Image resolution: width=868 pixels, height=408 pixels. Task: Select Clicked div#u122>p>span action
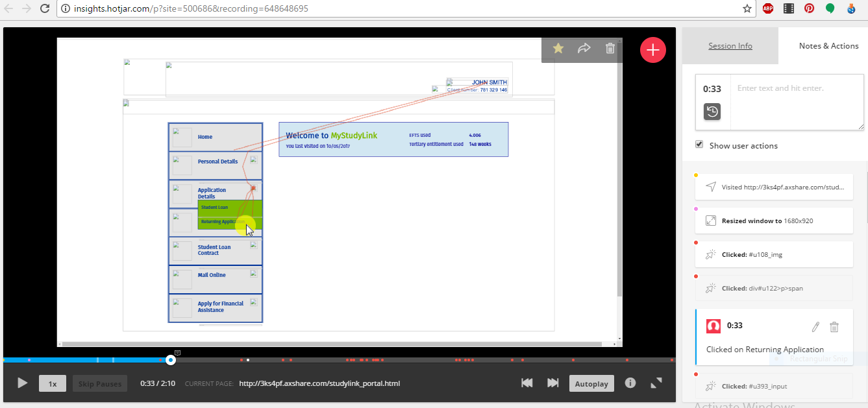(774, 288)
